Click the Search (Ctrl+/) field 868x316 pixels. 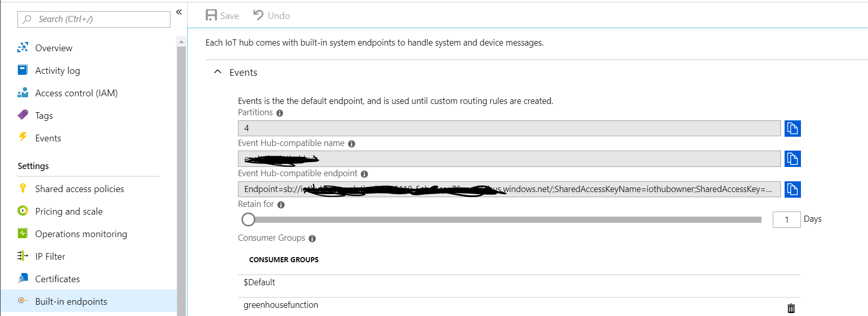pos(94,19)
